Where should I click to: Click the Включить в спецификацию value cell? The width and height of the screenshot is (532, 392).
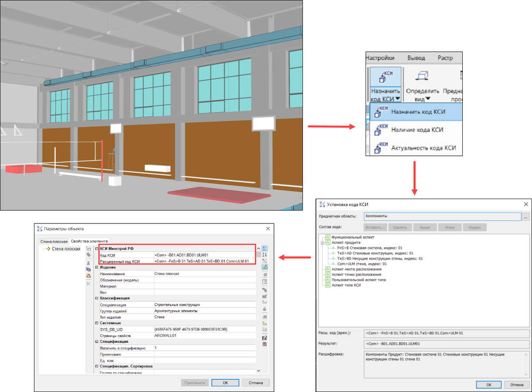[x=204, y=348]
